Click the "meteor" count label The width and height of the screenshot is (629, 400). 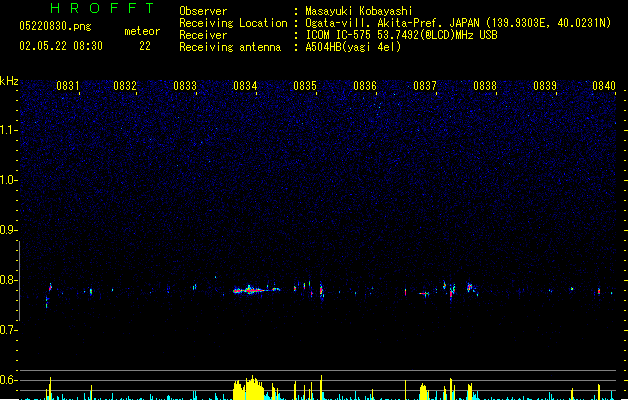(142, 31)
